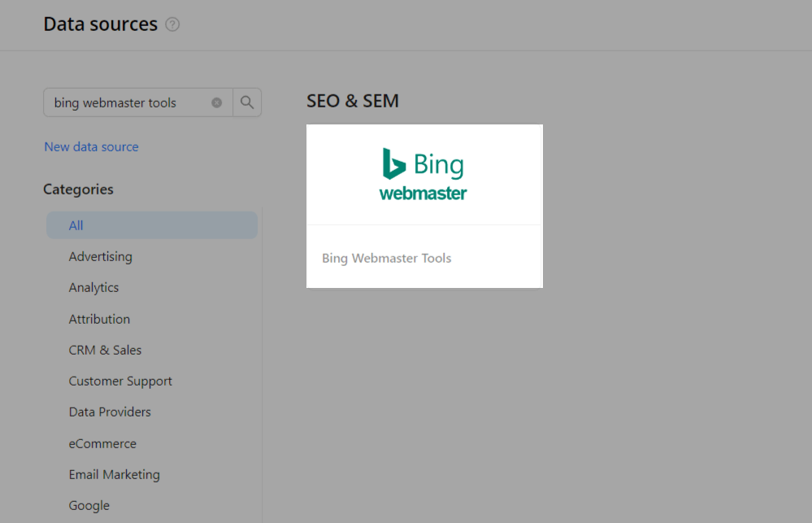
Task: Click the green Bing webmaster logo
Action: click(x=423, y=173)
